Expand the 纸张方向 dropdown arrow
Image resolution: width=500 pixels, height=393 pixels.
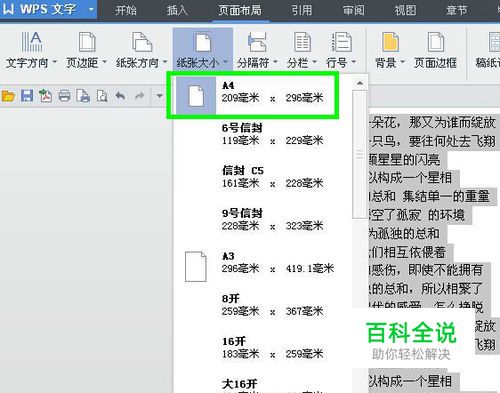coord(165,62)
